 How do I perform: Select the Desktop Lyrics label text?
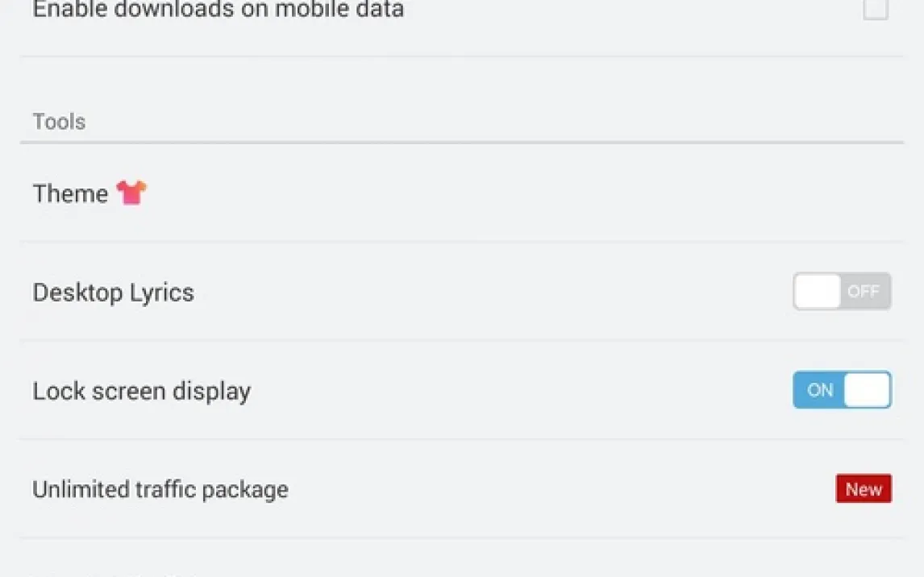click(113, 292)
